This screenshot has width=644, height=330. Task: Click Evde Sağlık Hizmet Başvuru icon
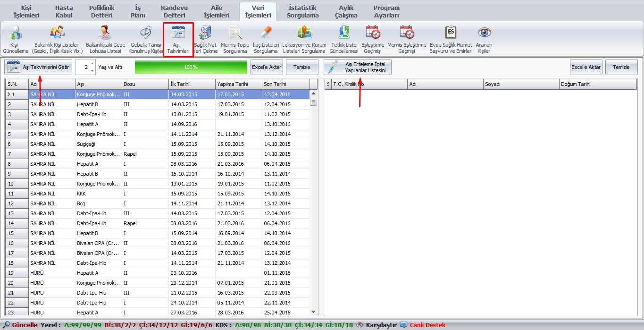tap(451, 33)
